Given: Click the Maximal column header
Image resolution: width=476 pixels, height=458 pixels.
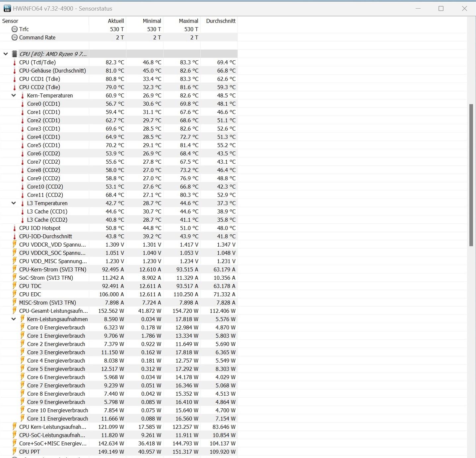Looking at the screenshot, I should point(182,21).
